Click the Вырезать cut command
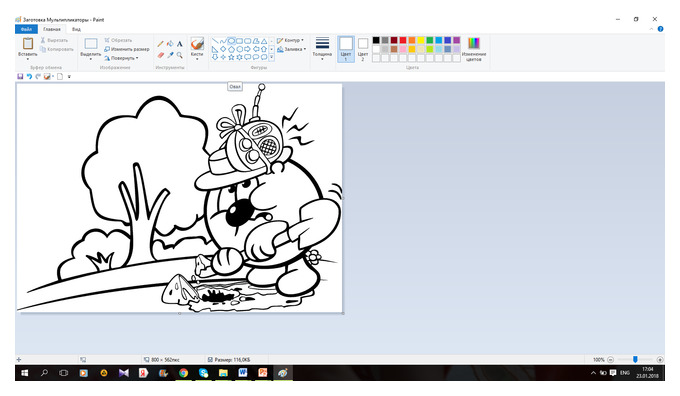680x396 pixels. coord(54,40)
